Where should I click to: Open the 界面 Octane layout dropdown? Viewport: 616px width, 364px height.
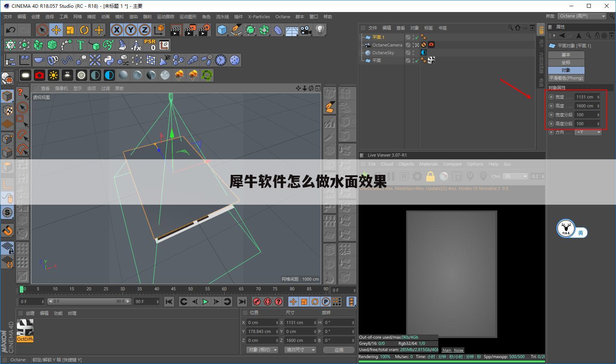582,16
